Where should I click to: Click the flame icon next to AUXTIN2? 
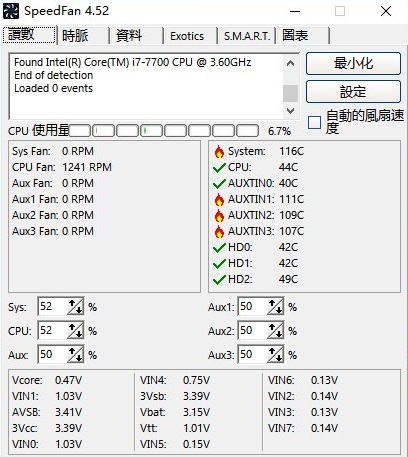(x=219, y=215)
